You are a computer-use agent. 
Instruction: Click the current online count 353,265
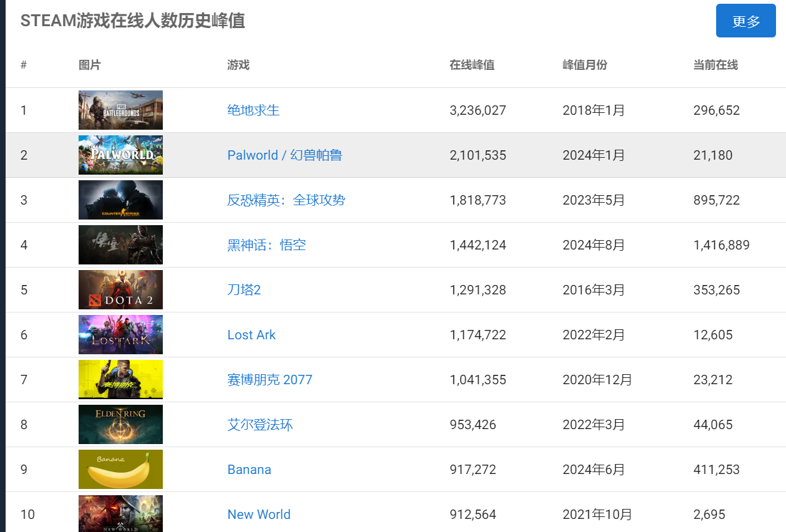point(717,290)
